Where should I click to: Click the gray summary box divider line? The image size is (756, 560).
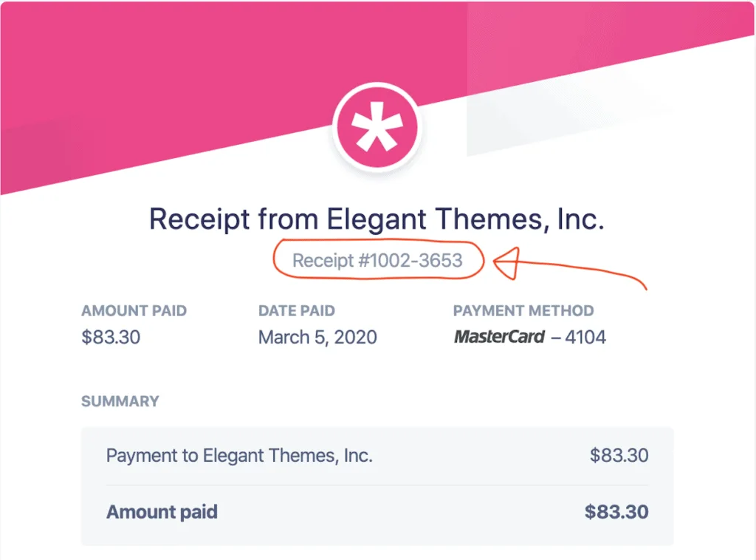[377, 485]
